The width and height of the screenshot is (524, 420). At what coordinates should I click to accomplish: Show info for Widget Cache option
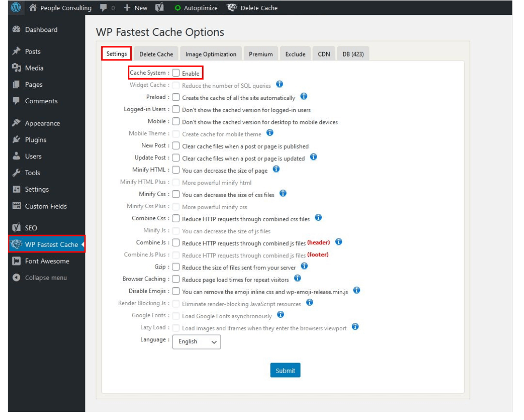coord(280,84)
